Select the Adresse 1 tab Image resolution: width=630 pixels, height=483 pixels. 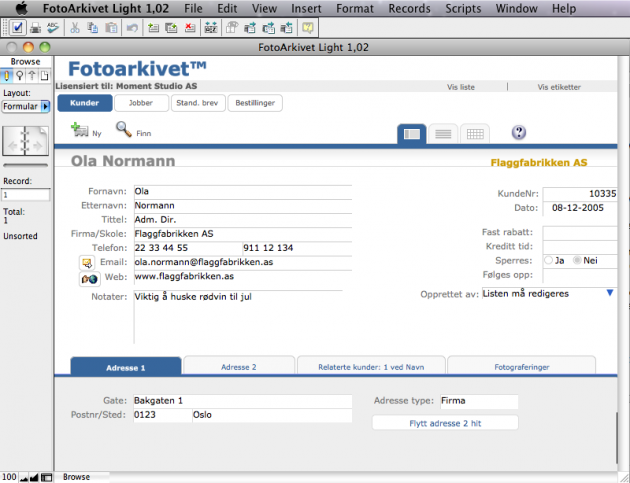pyautogui.click(x=126, y=367)
